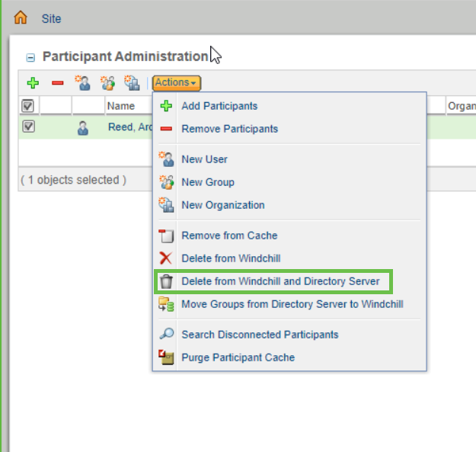Click the '( 1 objects selected )' status text
The width and height of the screenshot is (476, 452).
pyautogui.click(x=73, y=180)
